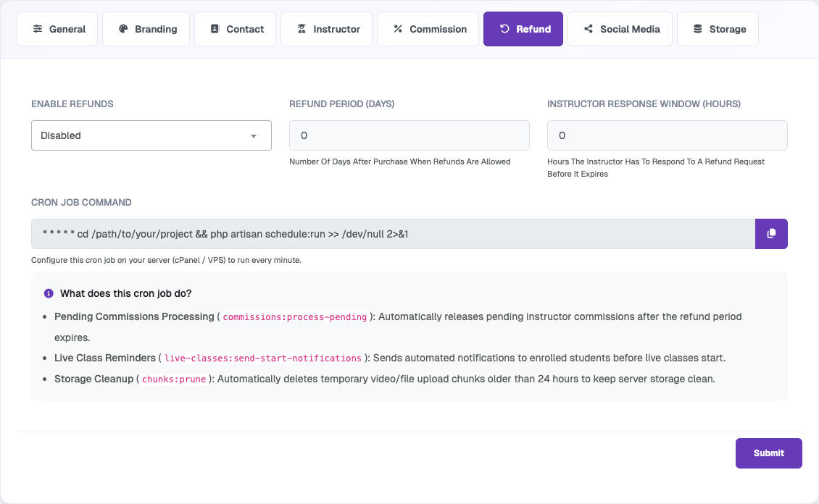
Task: Open the Enable Refunds dropdown
Action: point(151,135)
